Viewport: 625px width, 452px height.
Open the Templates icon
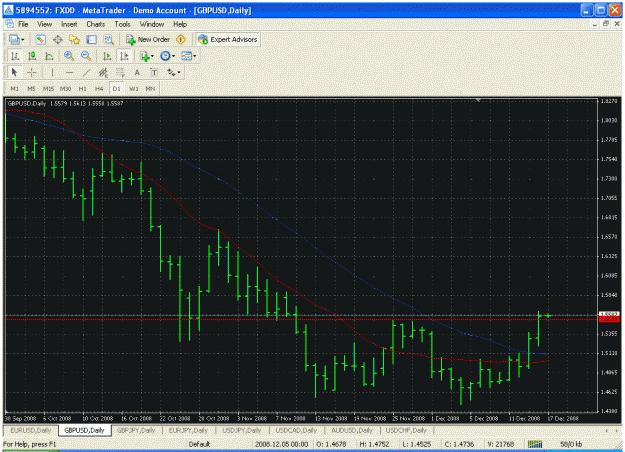[x=186, y=56]
